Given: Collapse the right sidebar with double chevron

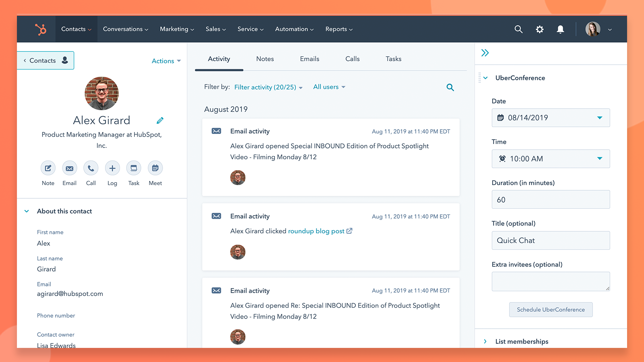Looking at the screenshot, I should [x=485, y=53].
